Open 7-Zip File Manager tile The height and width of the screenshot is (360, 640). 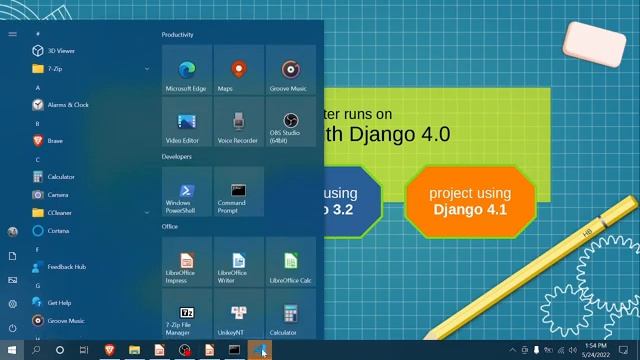[x=187, y=313]
